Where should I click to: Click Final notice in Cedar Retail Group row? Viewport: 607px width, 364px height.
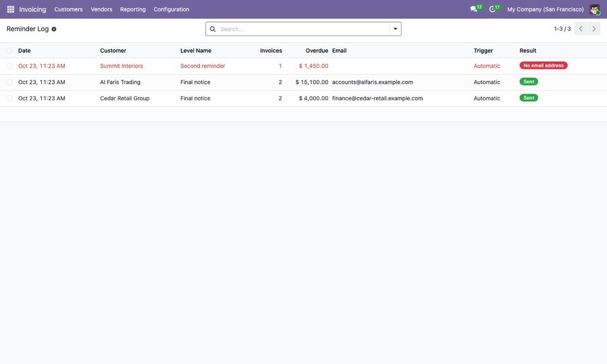[195, 98]
